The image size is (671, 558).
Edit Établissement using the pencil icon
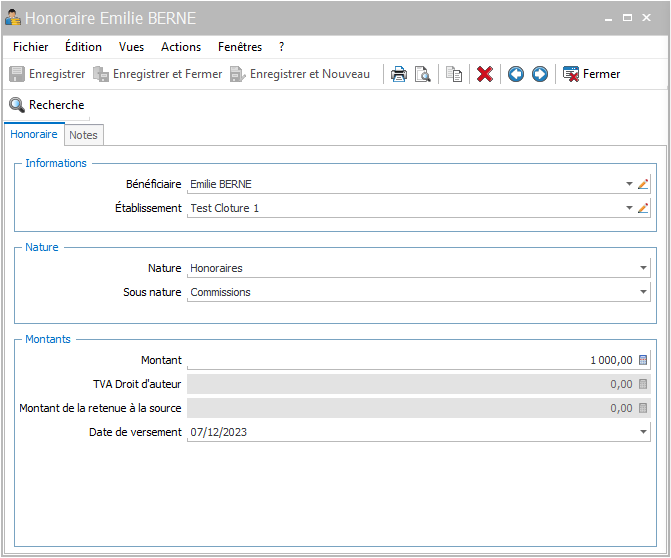(643, 208)
